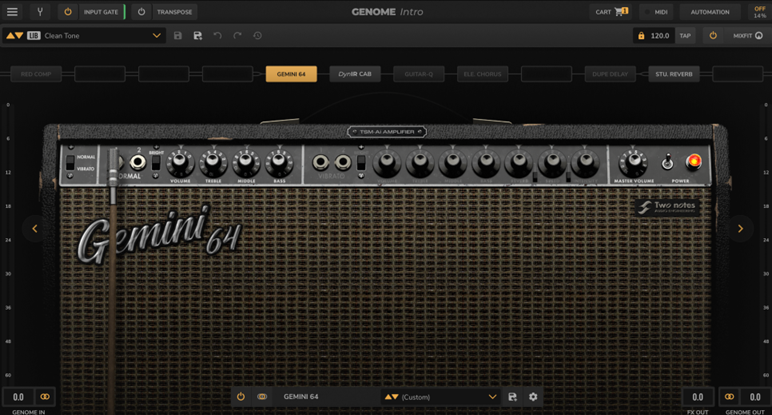Save the module preset via floppy icon
Screen dimensions: 772x415
point(512,397)
